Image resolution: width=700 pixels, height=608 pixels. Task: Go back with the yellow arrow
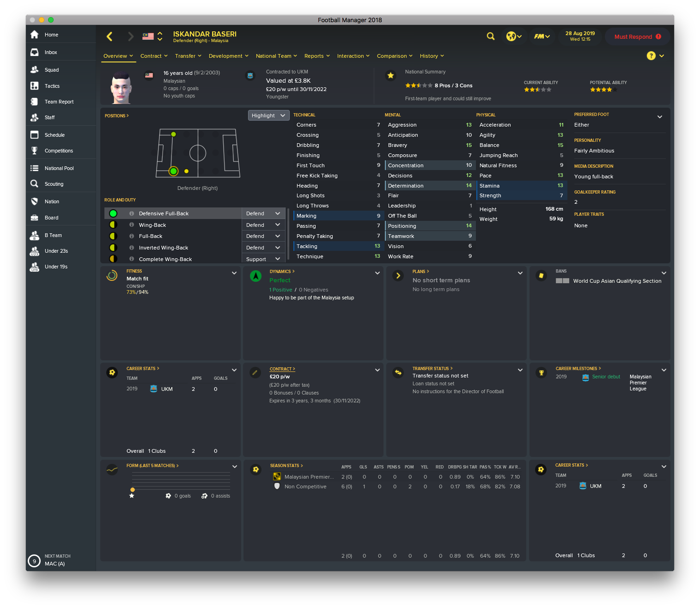pyautogui.click(x=110, y=36)
